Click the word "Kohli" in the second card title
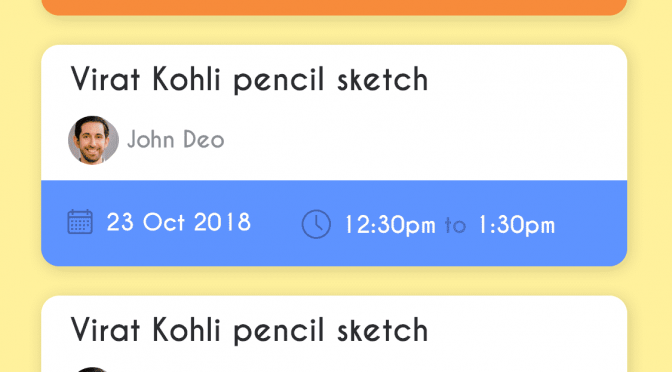This screenshot has width=672, height=372. (x=186, y=330)
